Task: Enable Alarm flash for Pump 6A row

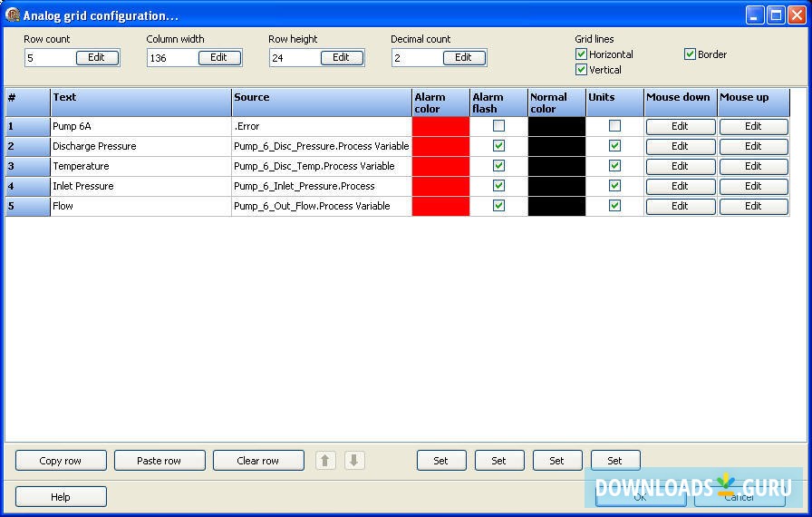Action: pos(498,126)
